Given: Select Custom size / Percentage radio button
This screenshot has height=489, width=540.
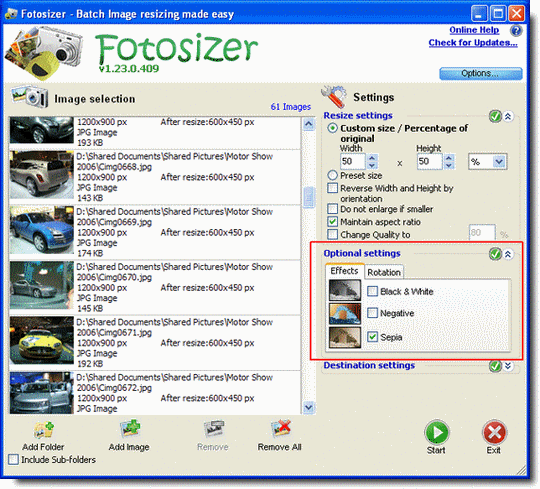Looking at the screenshot, I should pos(332,128).
